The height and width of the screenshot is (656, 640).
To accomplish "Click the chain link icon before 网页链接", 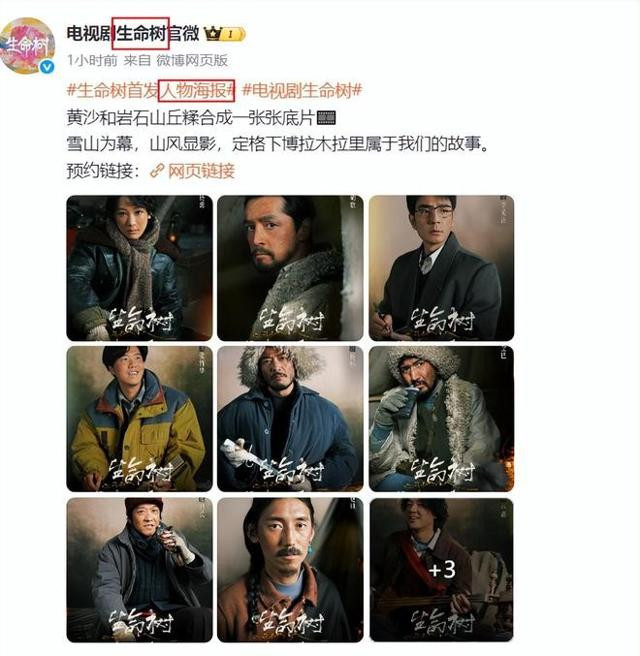I will click(x=157, y=171).
